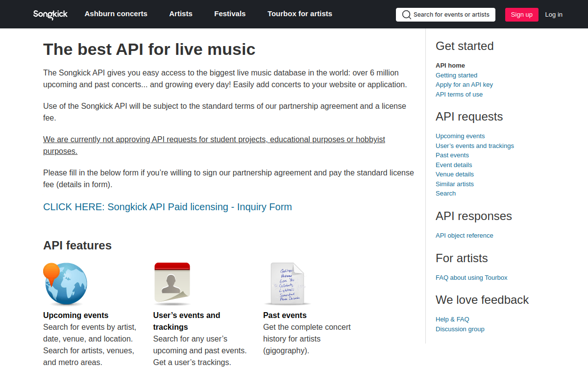588x392 pixels.
Task: Open API object reference link
Action: (465, 236)
